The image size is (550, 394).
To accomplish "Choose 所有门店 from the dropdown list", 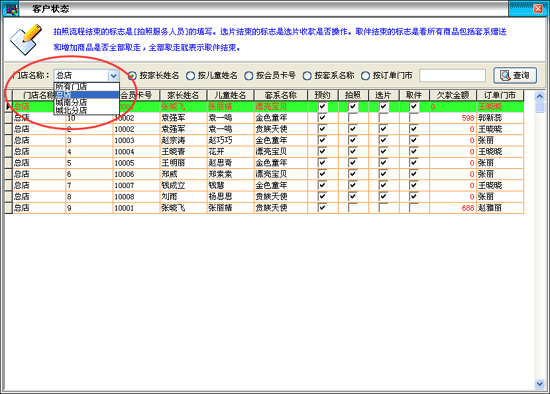I will (x=87, y=86).
